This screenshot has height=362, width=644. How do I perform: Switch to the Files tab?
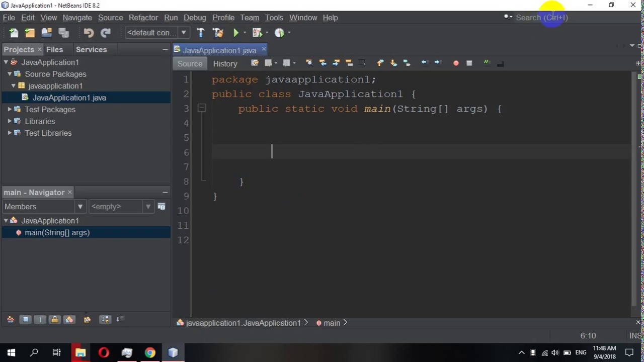click(54, 50)
